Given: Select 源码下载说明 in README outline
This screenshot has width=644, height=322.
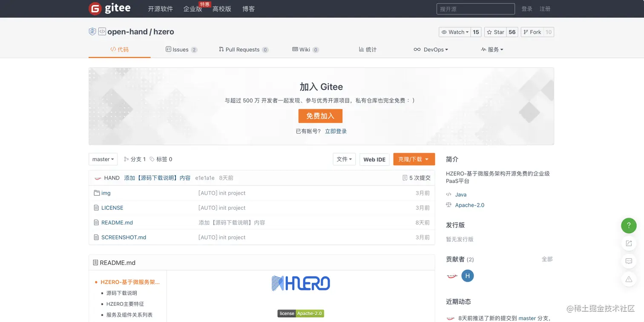Looking at the screenshot, I should coord(122,293).
